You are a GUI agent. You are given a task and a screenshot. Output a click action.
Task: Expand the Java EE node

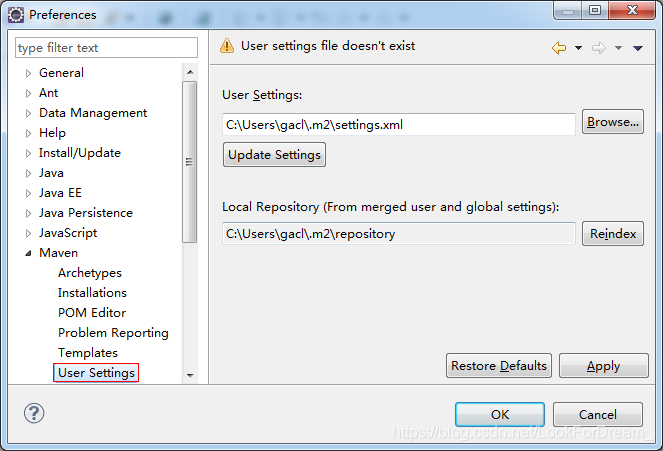tap(28, 193)
